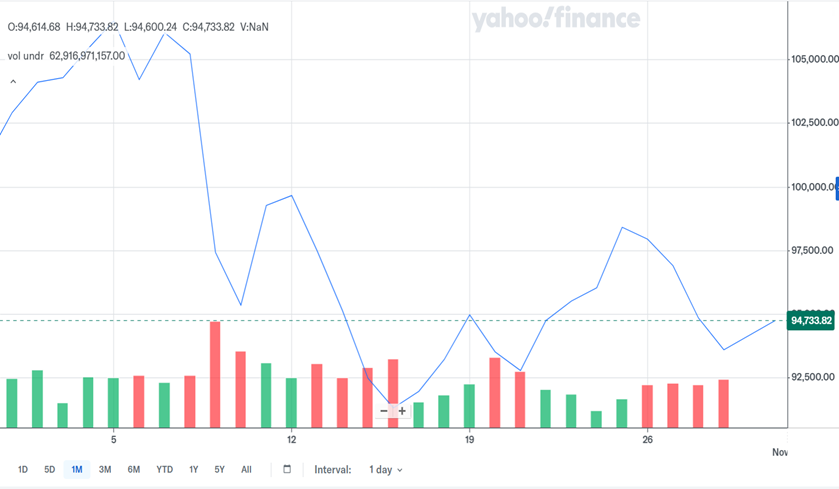The image size is (839, 489).
Task: Click the date label 19 on axis
Action: [x=469, y=440]
